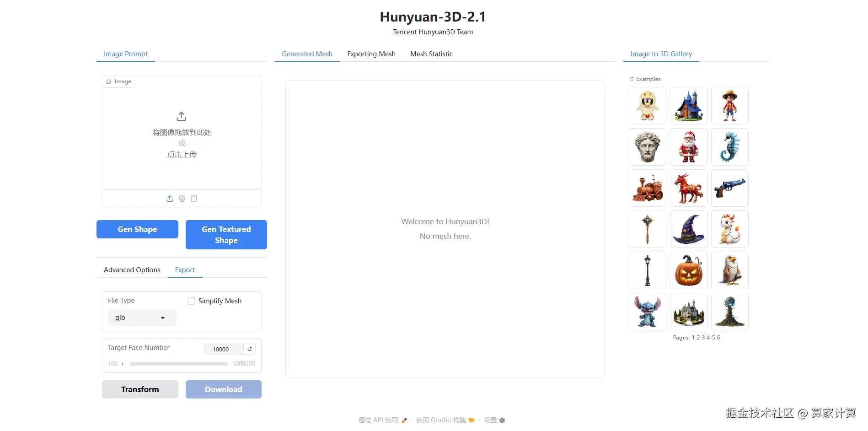Pick the blue Stitch character example
The height and width of the screenshot is (431, 868).
pyautogui.click(x=648, y=312)
